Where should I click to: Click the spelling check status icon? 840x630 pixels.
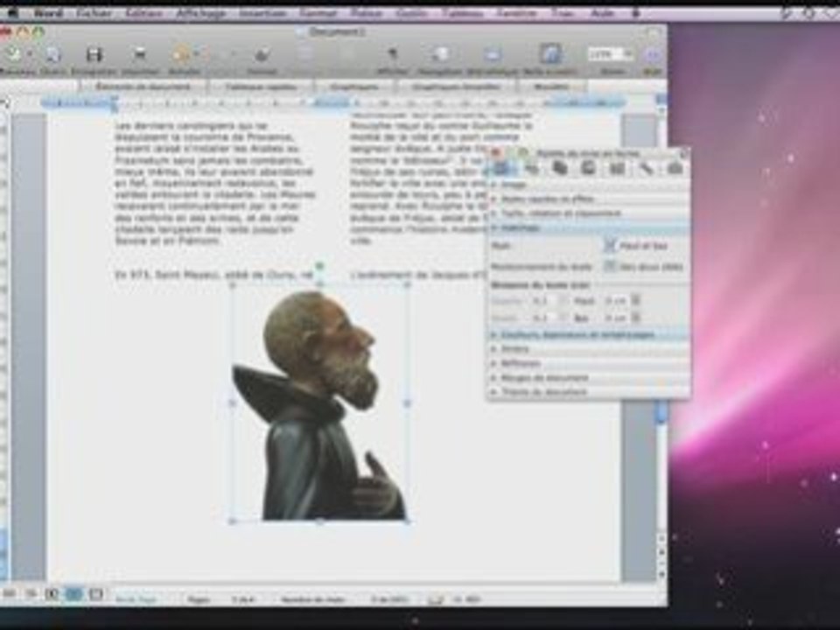[436, 599]
